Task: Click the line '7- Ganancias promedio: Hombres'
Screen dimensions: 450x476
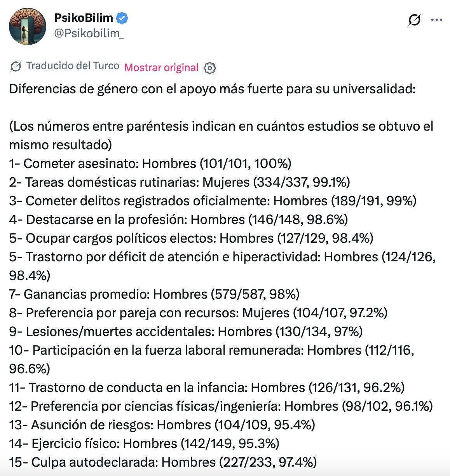Action: tap(155, 294)
